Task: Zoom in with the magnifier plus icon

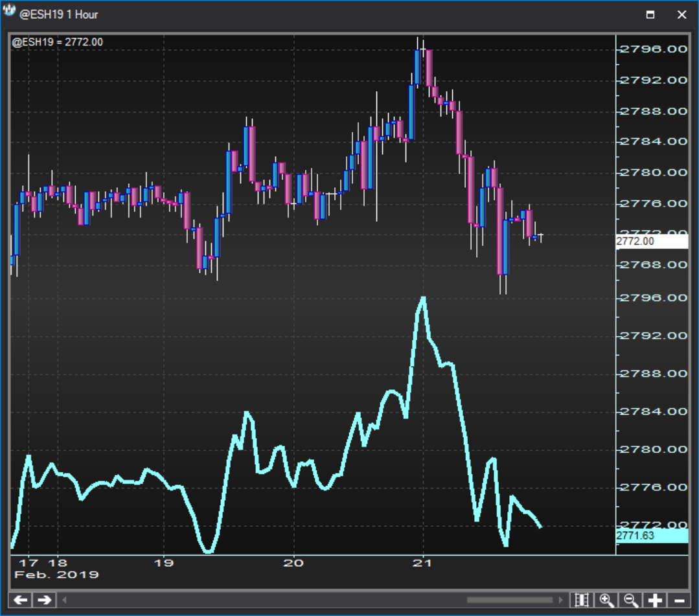Action: click(607, 600)
